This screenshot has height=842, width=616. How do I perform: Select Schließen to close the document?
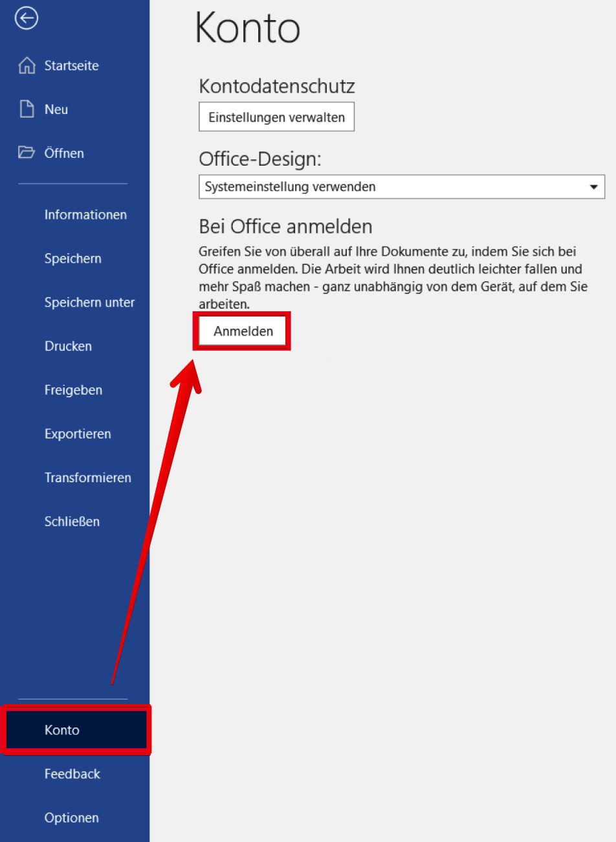click(72, 521)
